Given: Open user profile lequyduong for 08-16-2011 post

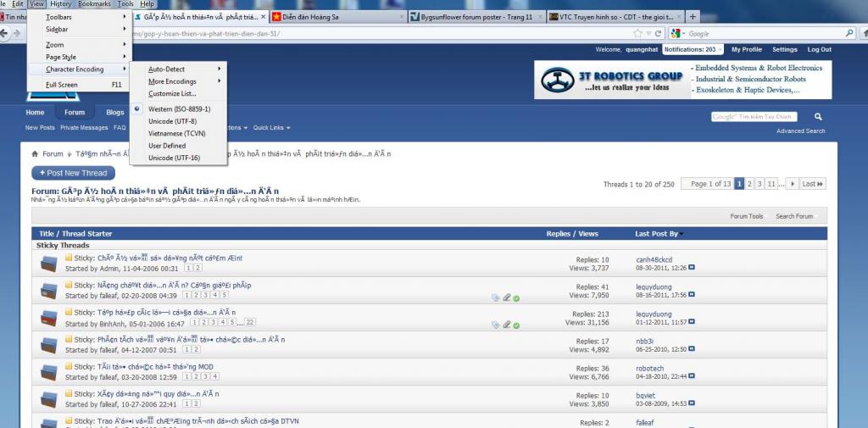Looking at the screenshot, I should point(654,286).
